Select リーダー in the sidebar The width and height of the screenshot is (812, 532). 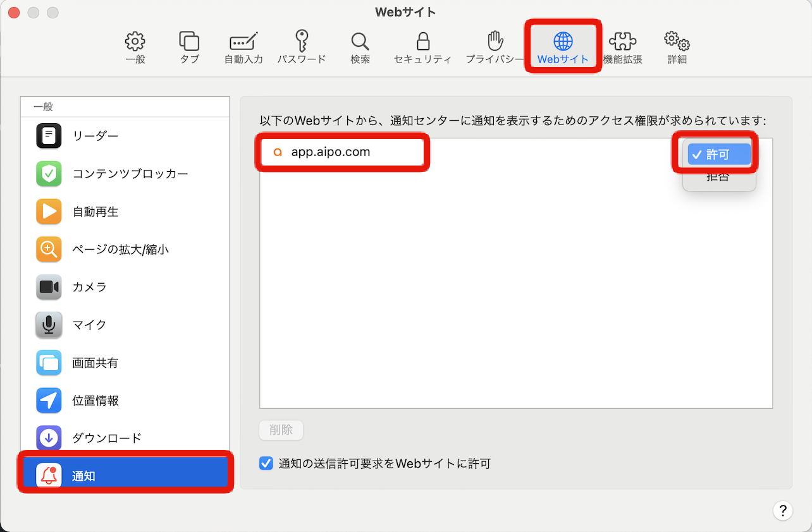click(x=125, y=135)
